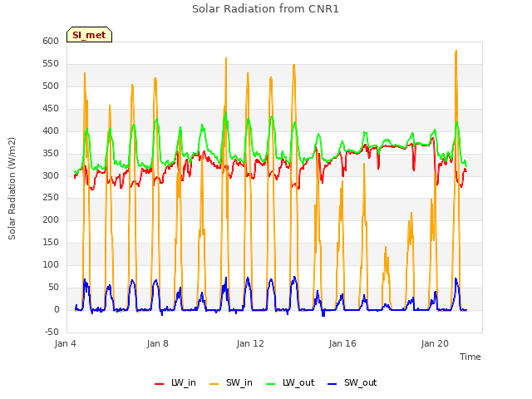Click the 250 y-axis label
532x399 pixels.
[51, 198]
